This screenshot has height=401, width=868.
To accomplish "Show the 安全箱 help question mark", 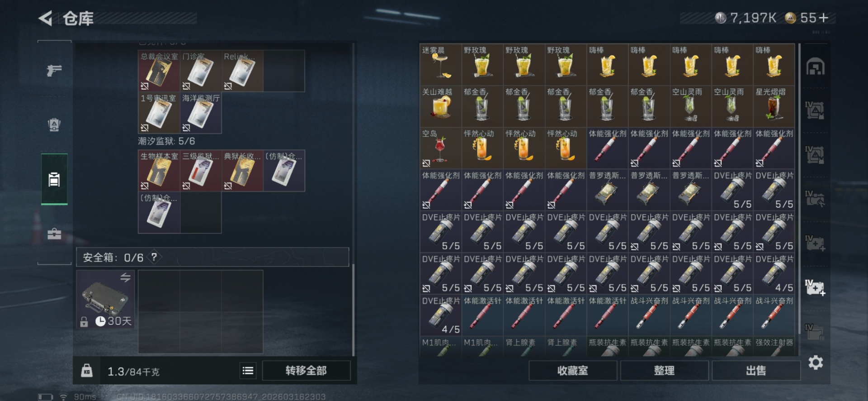I will point(154,258).
